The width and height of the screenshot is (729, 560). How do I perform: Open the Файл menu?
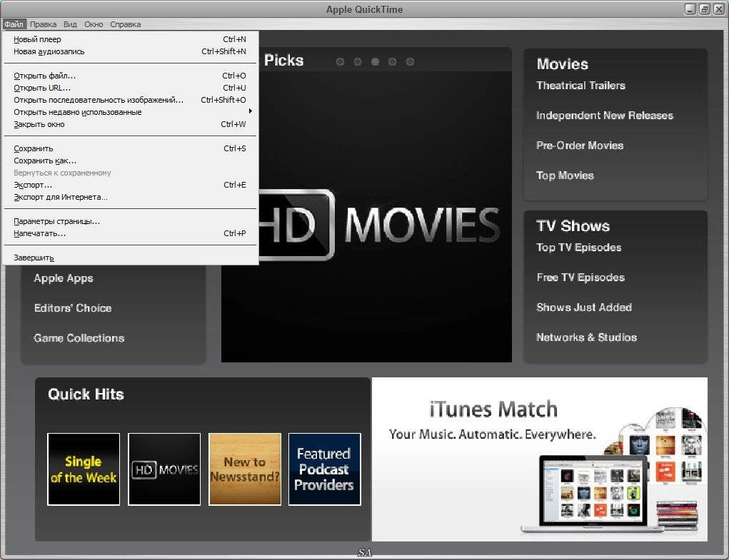tap(14, 24)
